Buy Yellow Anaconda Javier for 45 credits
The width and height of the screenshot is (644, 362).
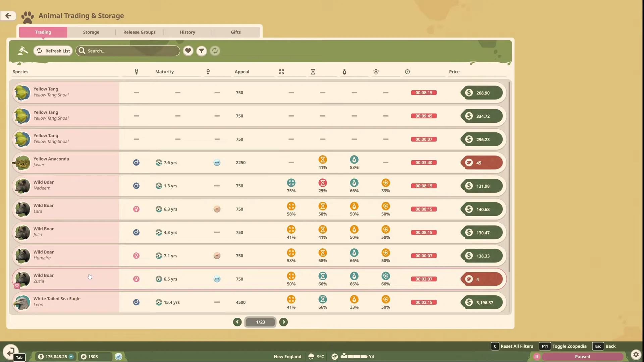[481, 163]
